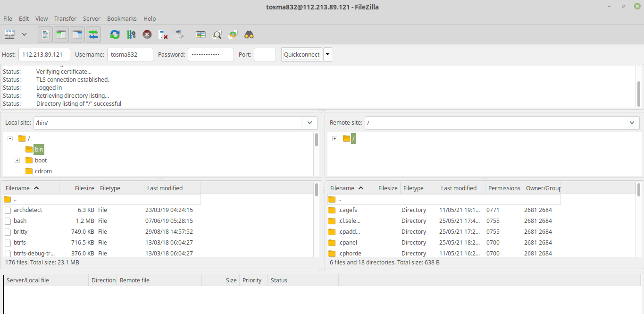Search for files with binoculars icon
This screenshot has width=644, height=314.
click(x=249, y=34)
